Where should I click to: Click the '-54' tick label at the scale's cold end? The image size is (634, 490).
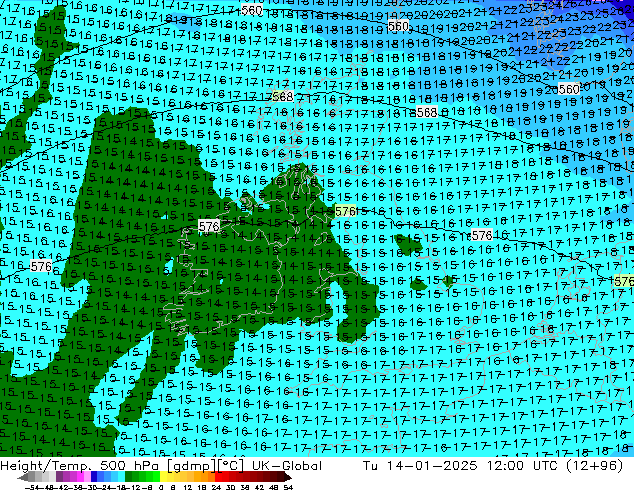click(x=34, y=488)
